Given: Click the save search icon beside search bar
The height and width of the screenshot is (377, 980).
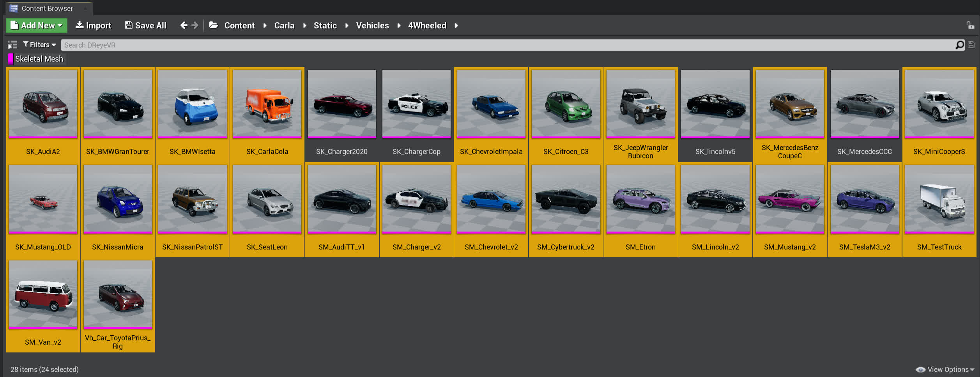Looking at the screenshot, I should [x=971, y=45].
